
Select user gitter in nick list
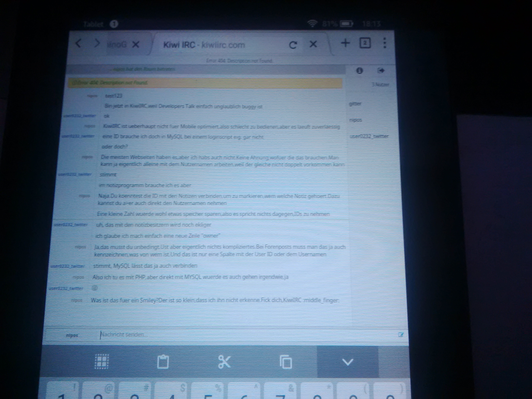[355, 104]
